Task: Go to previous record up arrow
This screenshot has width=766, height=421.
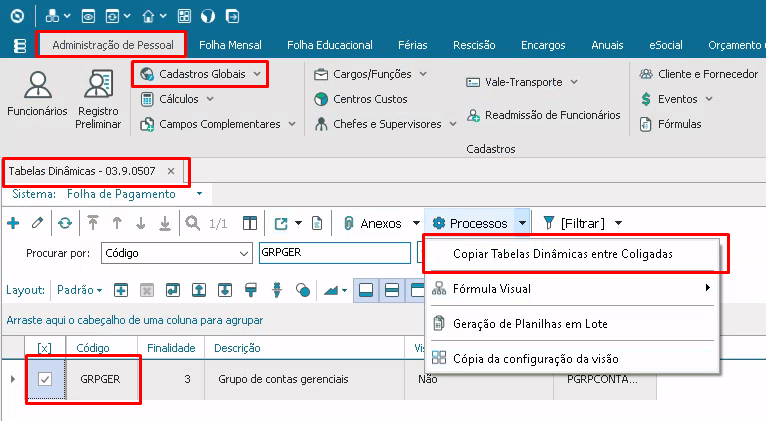Action: (x=117, y=223)
